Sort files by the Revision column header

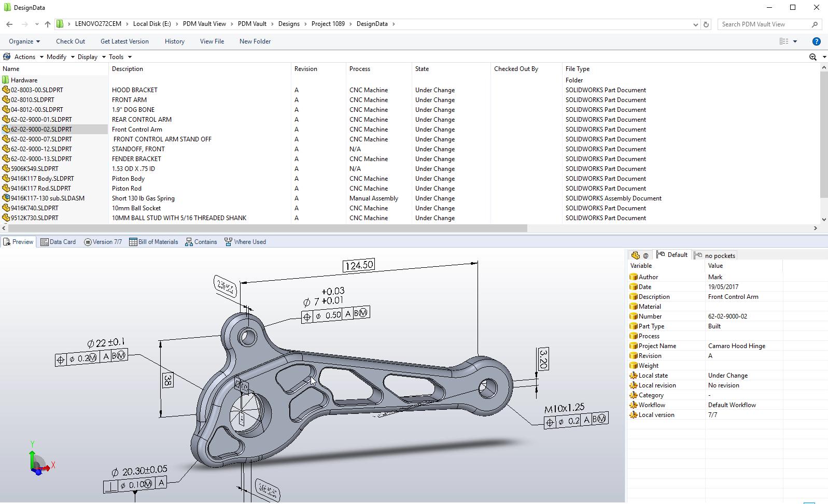[x=306, y=69]
